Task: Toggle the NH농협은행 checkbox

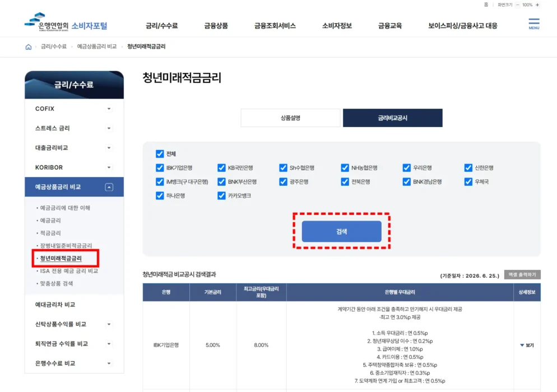Action: (x=345, y=167)
